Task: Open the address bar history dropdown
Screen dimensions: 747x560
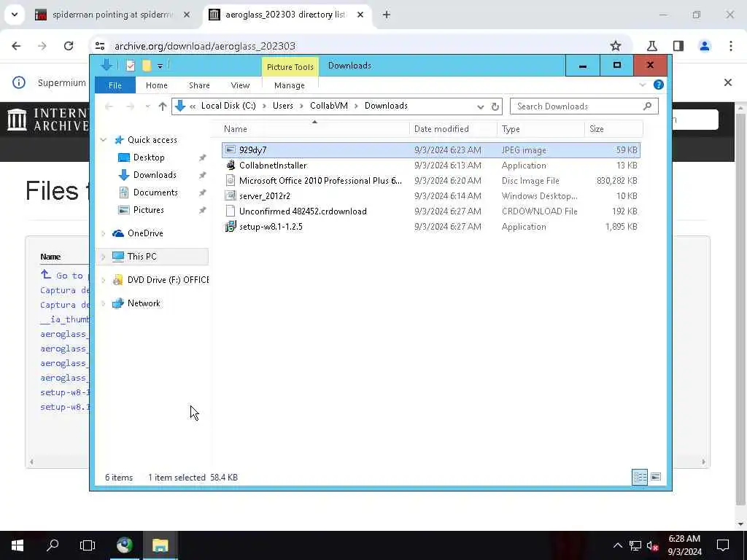Action: point(480,106)
